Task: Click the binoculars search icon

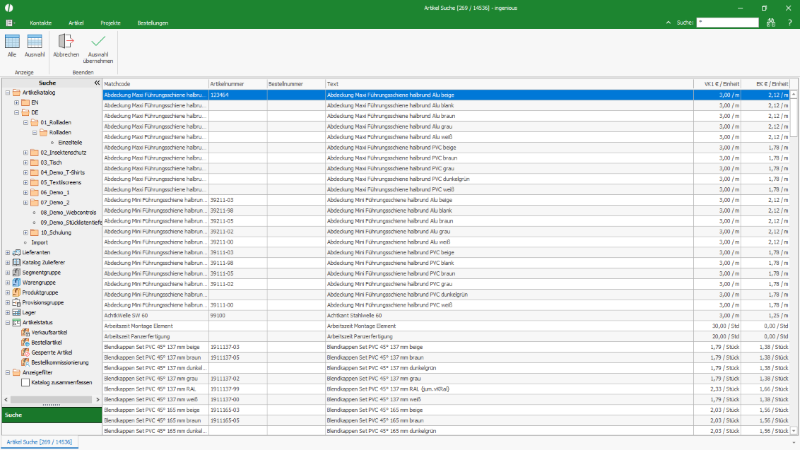Action: pos(770,22)
